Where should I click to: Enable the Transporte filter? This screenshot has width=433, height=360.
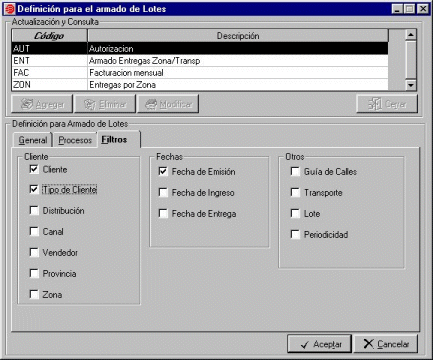tap(295, 193)
